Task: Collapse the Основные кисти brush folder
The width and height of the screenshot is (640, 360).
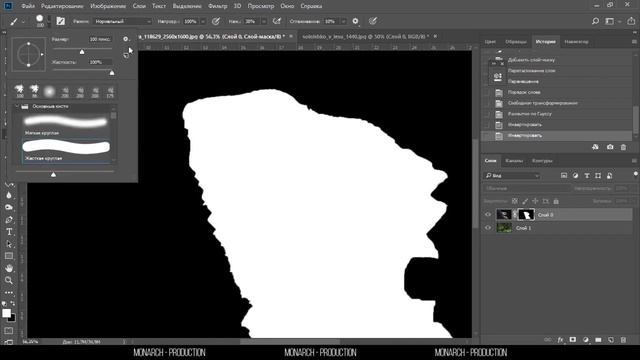Action: [x=17, y=107]
